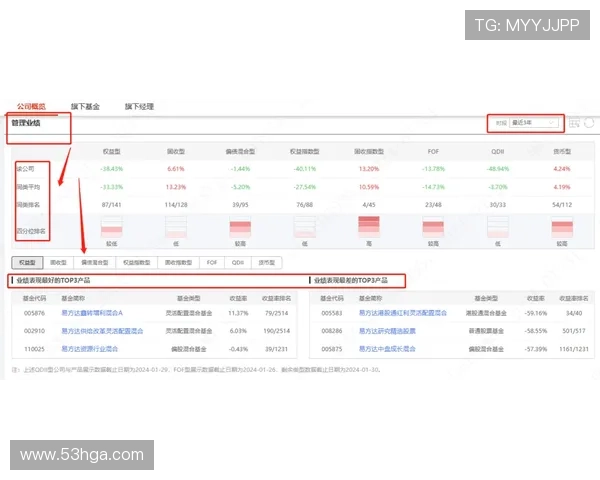Click the fund code 005876

[34, 313]
